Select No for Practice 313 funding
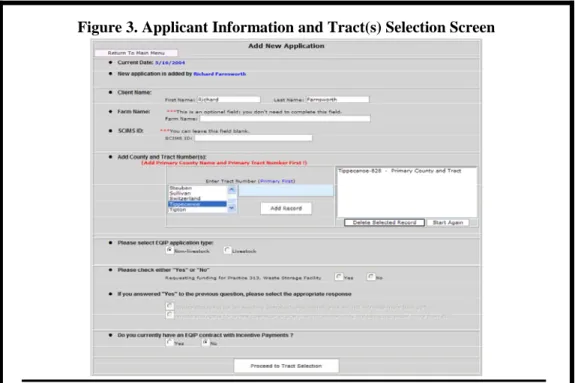The height and width of the screenshot is (383, 575). coord(371,277)
